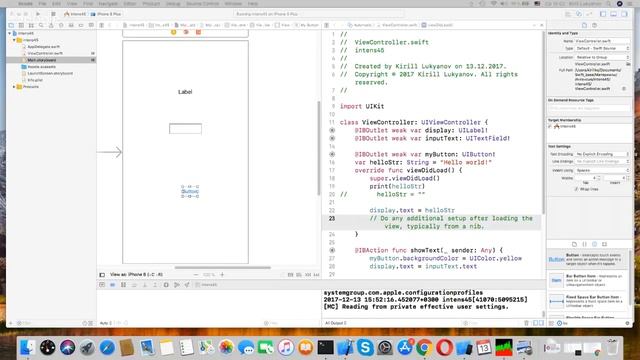The image size is (640, 360).
Task: Pause program execution in debug bar
Action: click(123, 285)
